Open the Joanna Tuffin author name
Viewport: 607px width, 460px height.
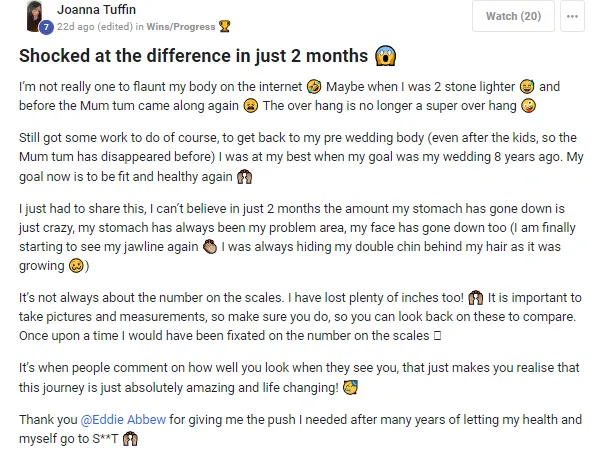pos(96,10)
